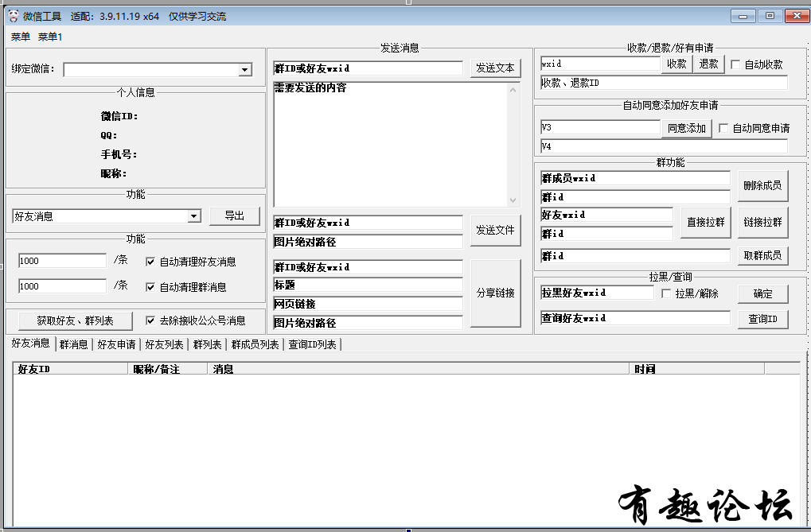Viewport: 811px width, 532px height.
Task: Focus the 群ID或好友wxid field beside 发送文件
Action: point(368,223)
